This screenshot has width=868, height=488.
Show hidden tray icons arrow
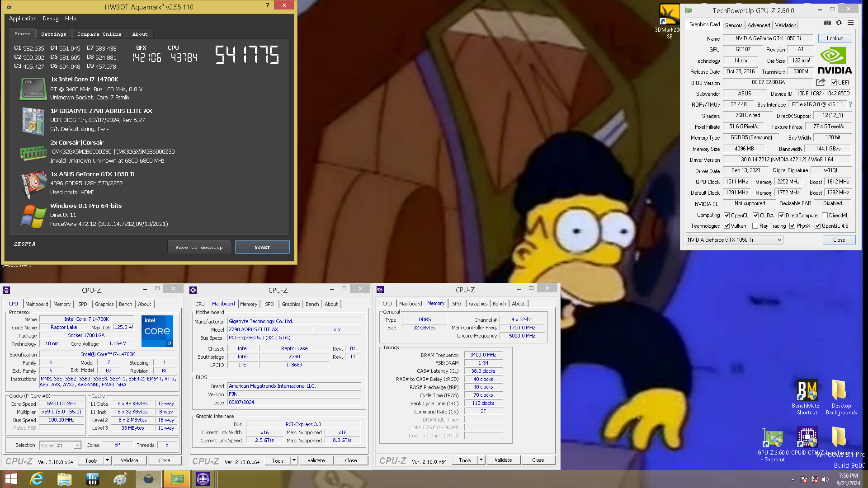(x=792, y=479)
